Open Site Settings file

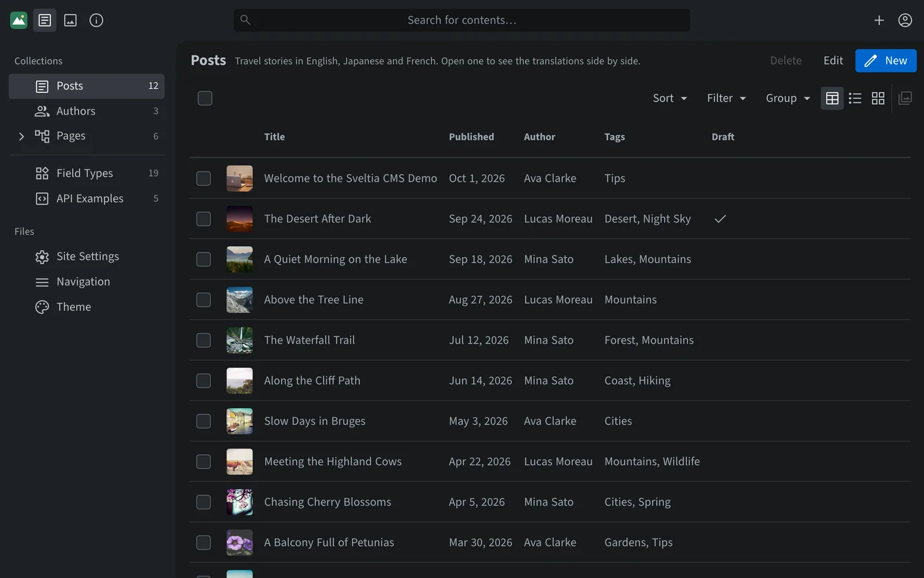pyautogui.click(x=87, y=257)
